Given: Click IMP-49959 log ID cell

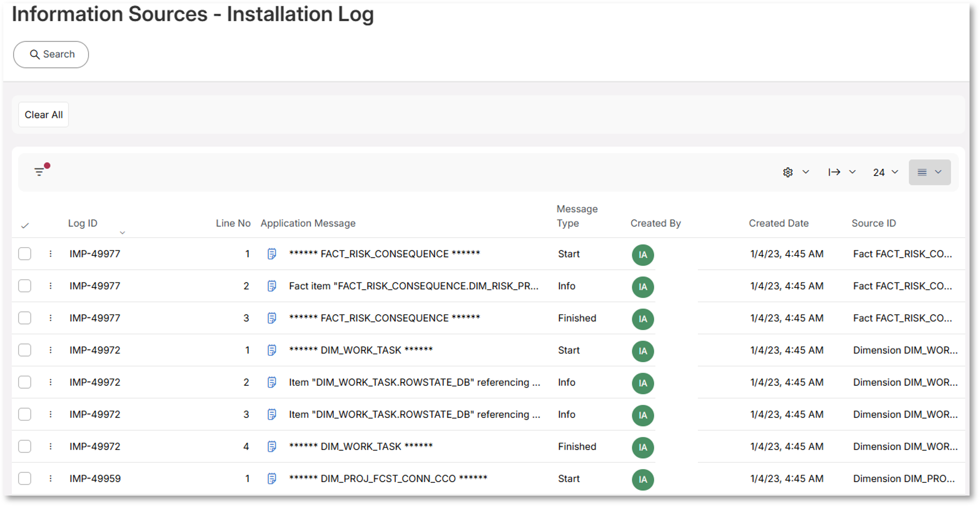Looking at the screenshot, I should point(95,479).
